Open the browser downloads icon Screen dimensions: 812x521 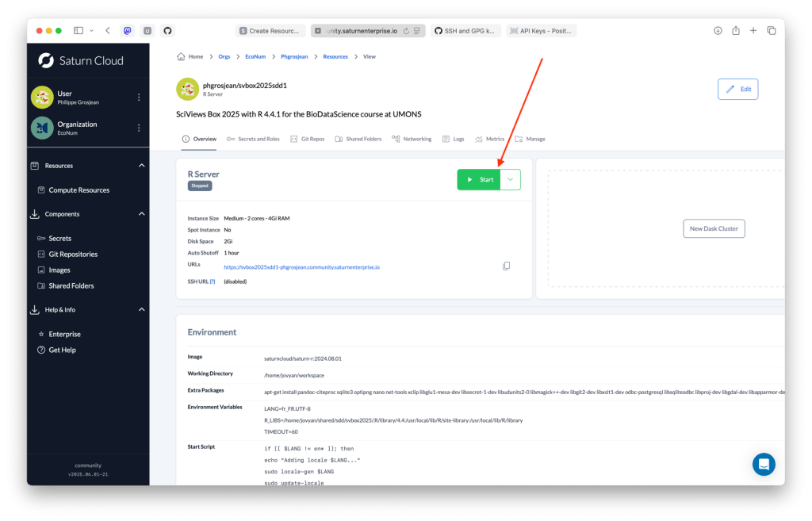click(718, 31)
